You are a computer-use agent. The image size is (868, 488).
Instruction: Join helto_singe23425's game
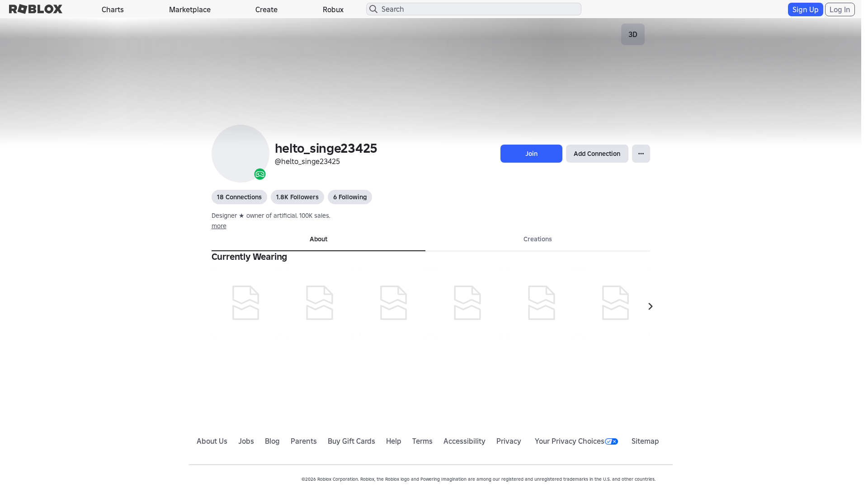[531, 154]
